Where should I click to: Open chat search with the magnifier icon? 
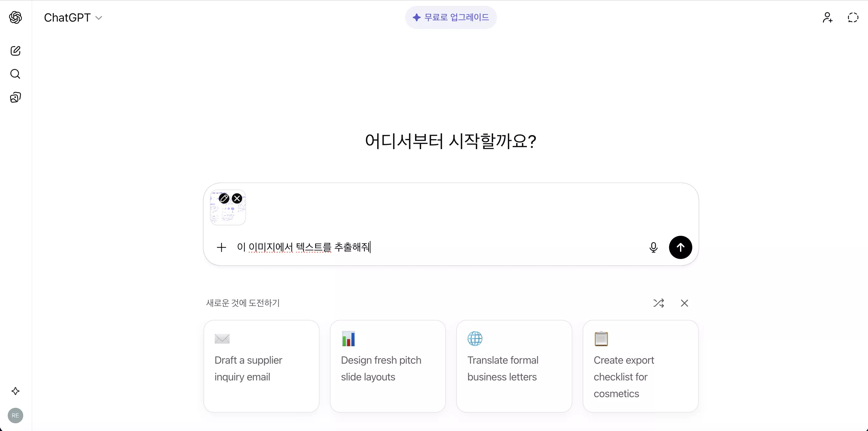(x=15, y=74)
